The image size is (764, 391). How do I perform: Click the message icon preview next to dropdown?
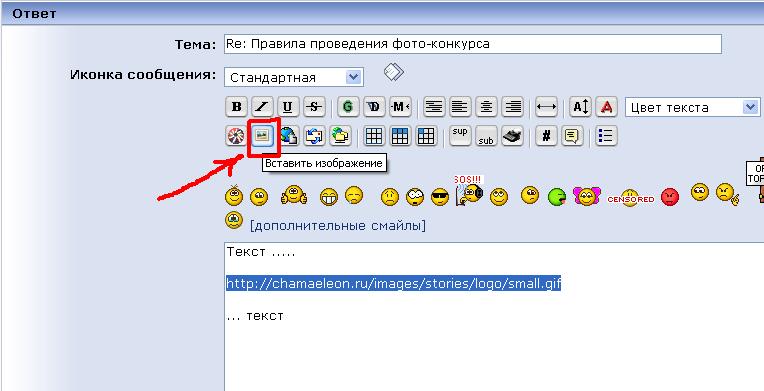(394, 72)
